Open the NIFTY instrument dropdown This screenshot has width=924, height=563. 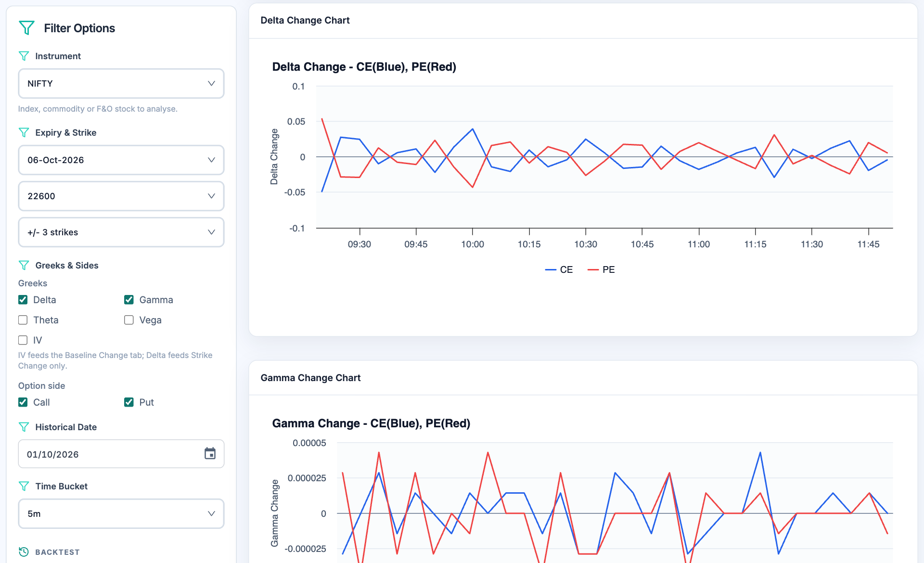[121, 83]
